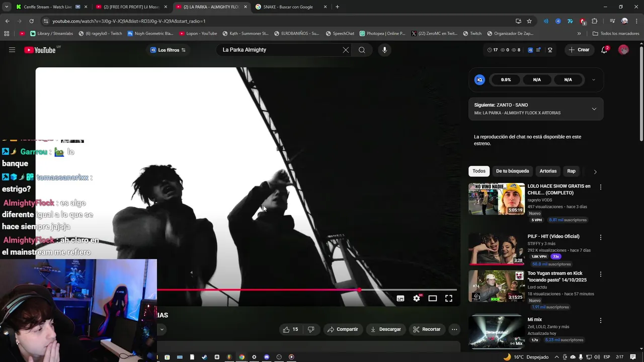Switch to theater mode
644x362 pixels.
click(x=433, y=299)
